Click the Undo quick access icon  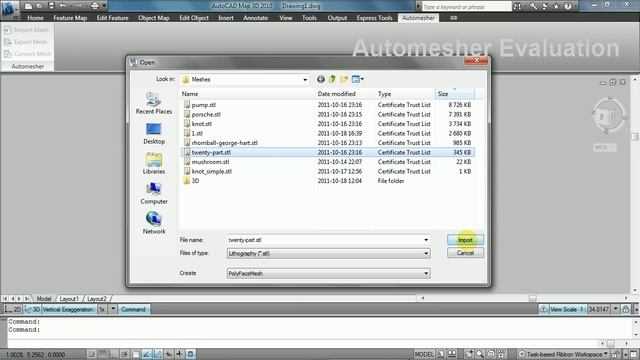[x=63, y=6]
